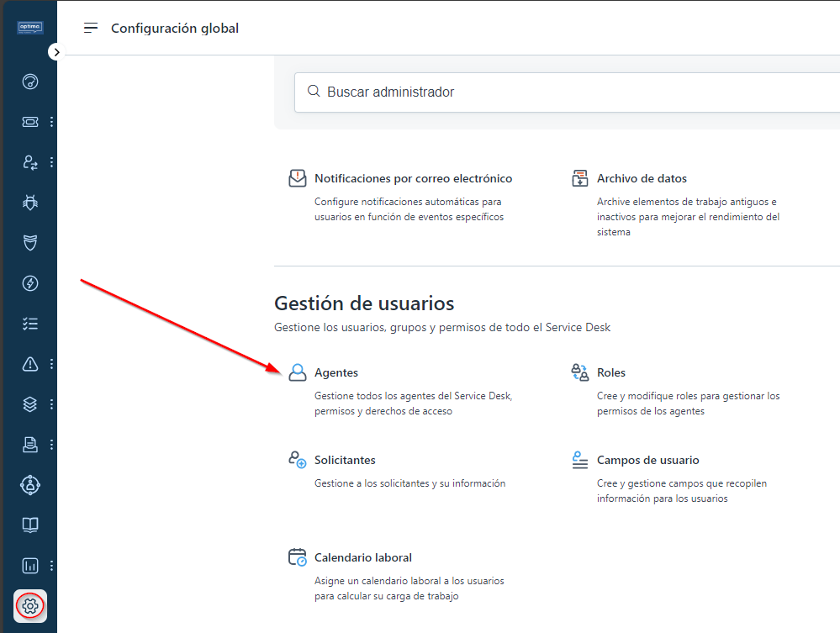Screen dimensions: 840x633
Task: Open the checklist tasks icon in sidebar
Action: [x=30, y=324]
